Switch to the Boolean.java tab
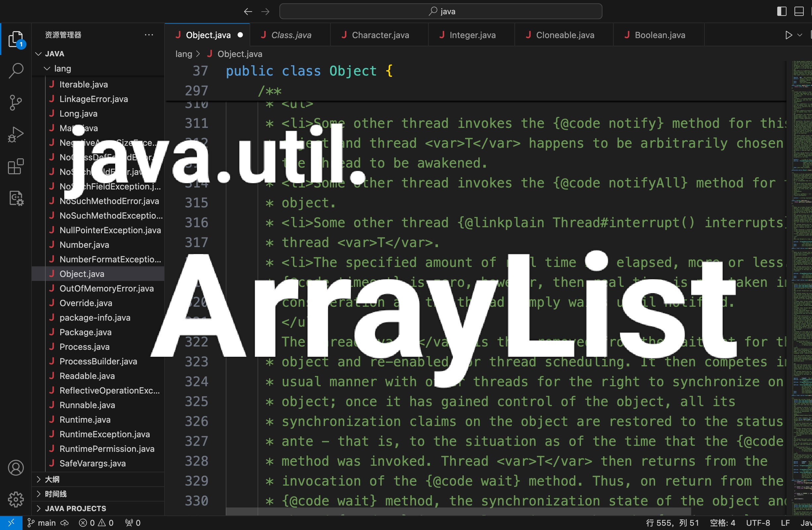812x530 pixels. (x=659, y=35)
